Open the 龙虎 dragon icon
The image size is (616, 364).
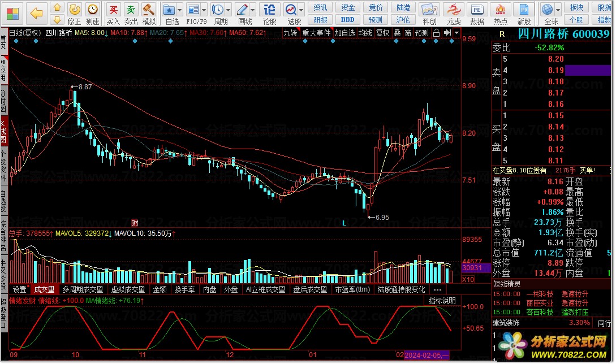click(x=454, y=14)
